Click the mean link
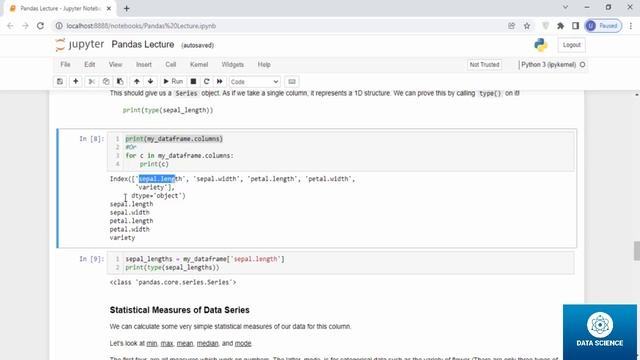Viewport: 640px width, 360px height. (185, 343)
